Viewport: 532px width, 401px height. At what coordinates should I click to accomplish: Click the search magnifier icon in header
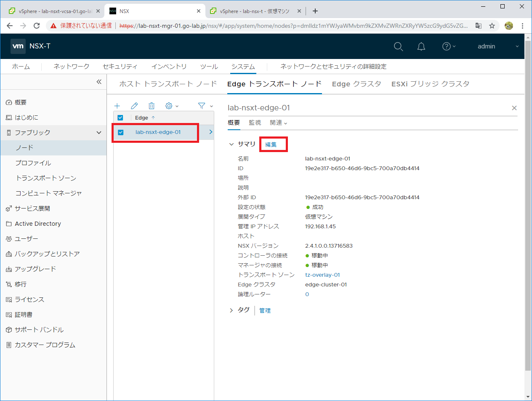click(398, 46)
